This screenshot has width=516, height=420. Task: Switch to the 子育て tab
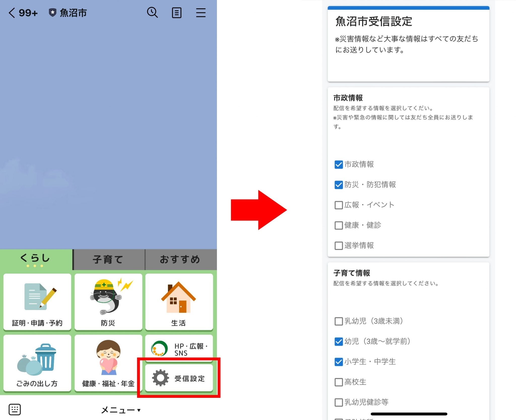click(x=108, y=260)
